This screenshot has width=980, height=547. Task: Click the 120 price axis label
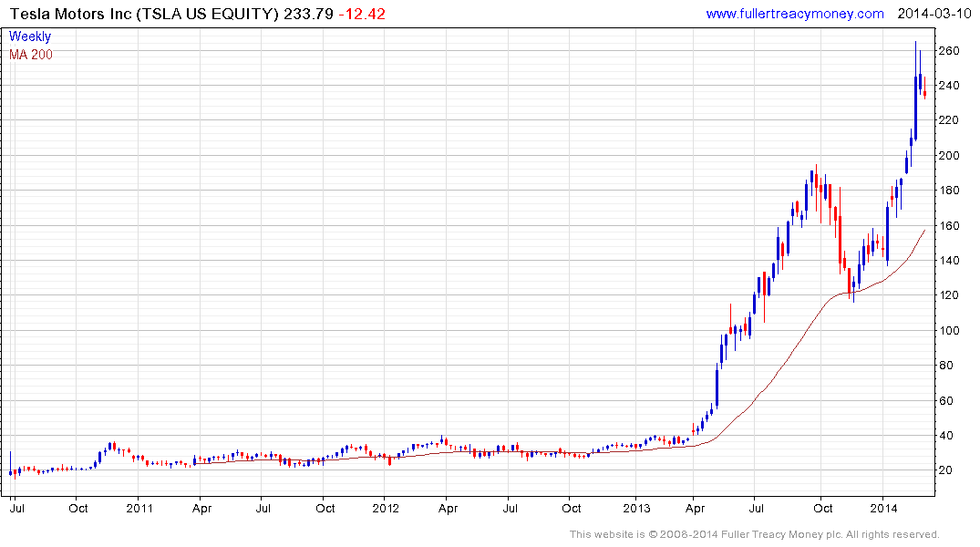pyautogui.click(x=949, y=295)
